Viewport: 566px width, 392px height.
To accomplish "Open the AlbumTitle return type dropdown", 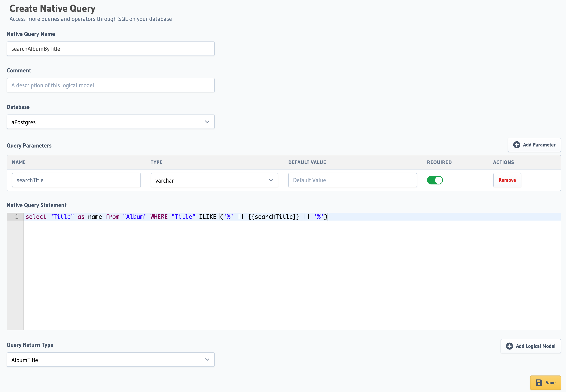I will pos(111,360).
